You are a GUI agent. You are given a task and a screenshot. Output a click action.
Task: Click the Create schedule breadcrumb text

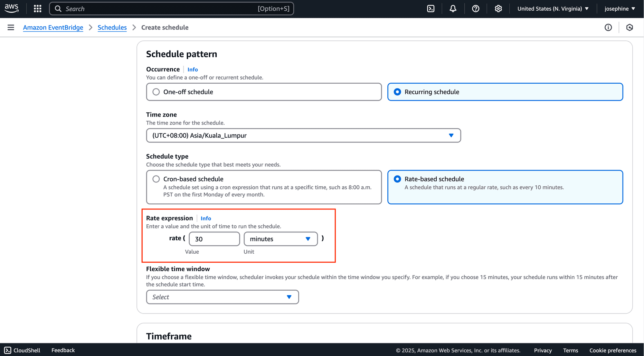(x=165, y=27)
